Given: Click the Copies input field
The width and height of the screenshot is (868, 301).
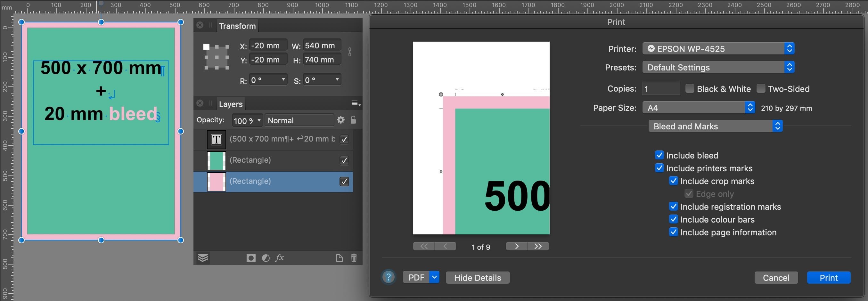Looking at the screenshot, I should 661,89.
